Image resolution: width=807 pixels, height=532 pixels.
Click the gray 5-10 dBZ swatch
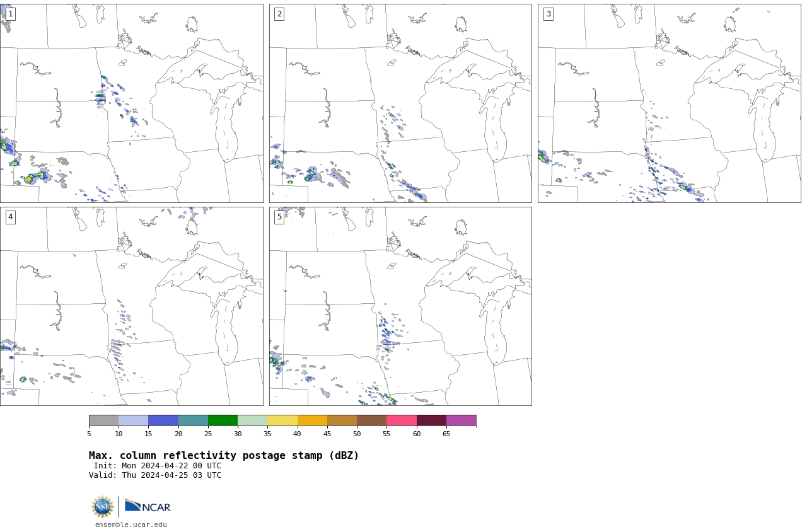tap(103, 420)
